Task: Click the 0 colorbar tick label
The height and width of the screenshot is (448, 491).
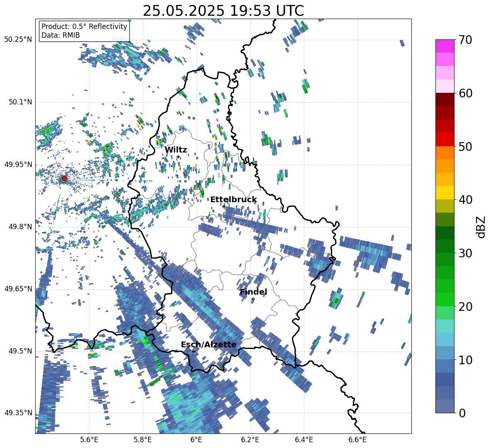Action: click(x=462, y=413)
